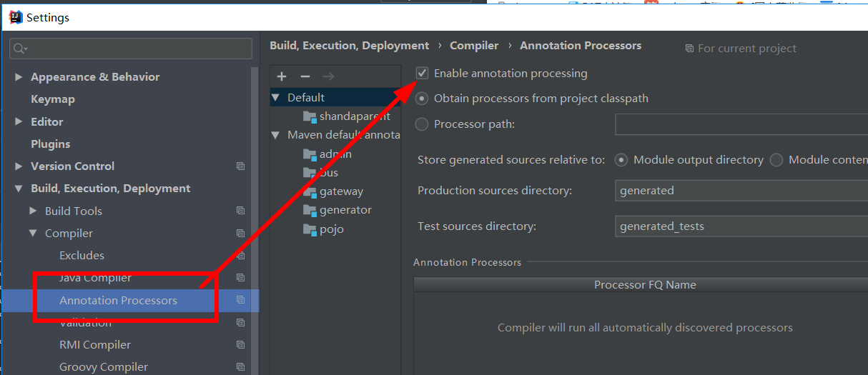The height and width of the screenshot is (375, 868).
Task: Click the generator module folder icon
Action: point(310,210)
